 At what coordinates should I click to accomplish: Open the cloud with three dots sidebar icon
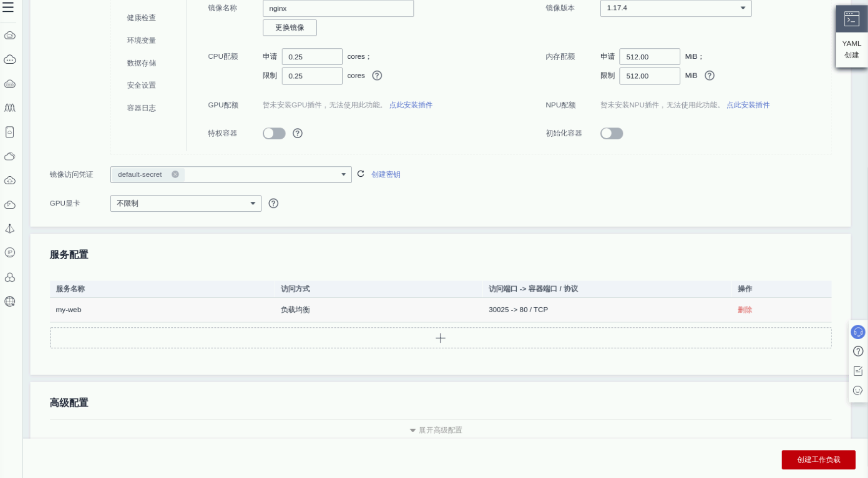pyautogui.click(x=10, y=60)
